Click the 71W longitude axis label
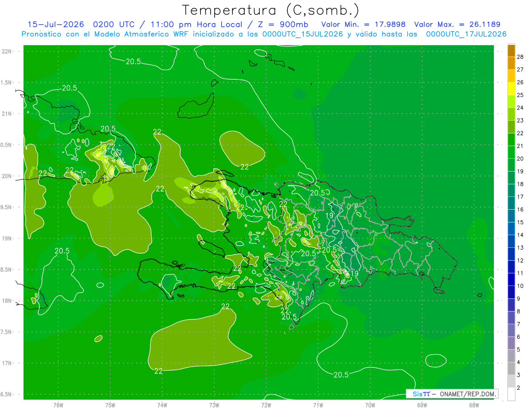The height and width of the screenshot is (411, 532). click(x=318, y=405)
